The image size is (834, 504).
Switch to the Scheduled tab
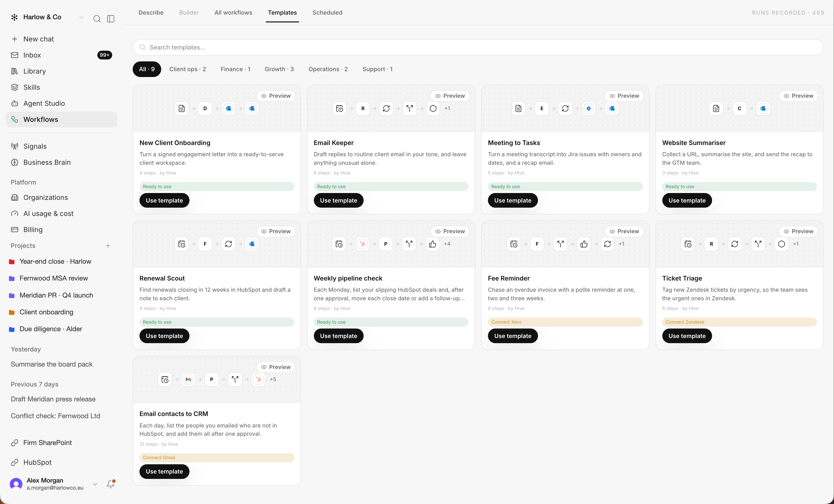pyautogui.click(x=327, y=12)
